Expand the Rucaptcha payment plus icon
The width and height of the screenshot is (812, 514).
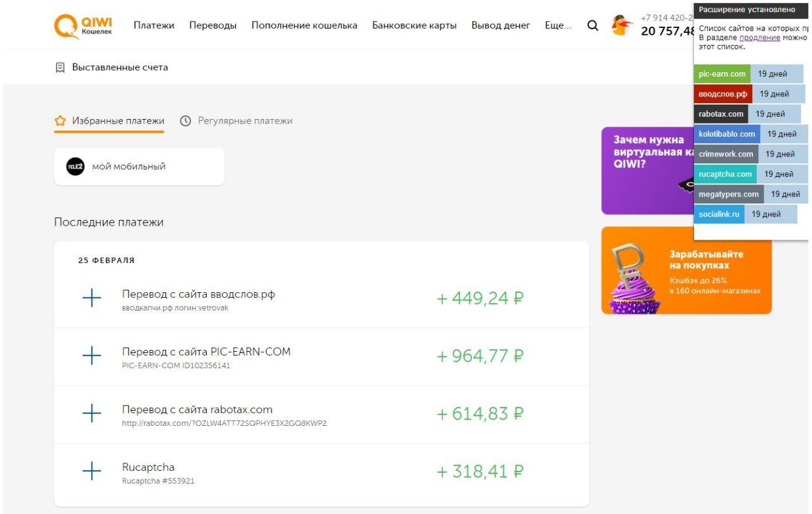pyautogui.click(x=92, y=472)
